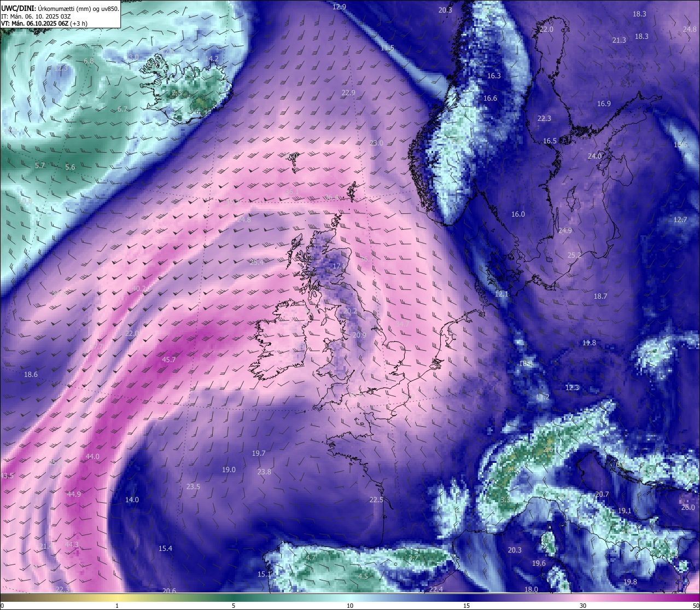
Task: Click the 'VT: Mán. 06.10.2025 06Z (+3 h)' line
Action: [x=44, y=24]
